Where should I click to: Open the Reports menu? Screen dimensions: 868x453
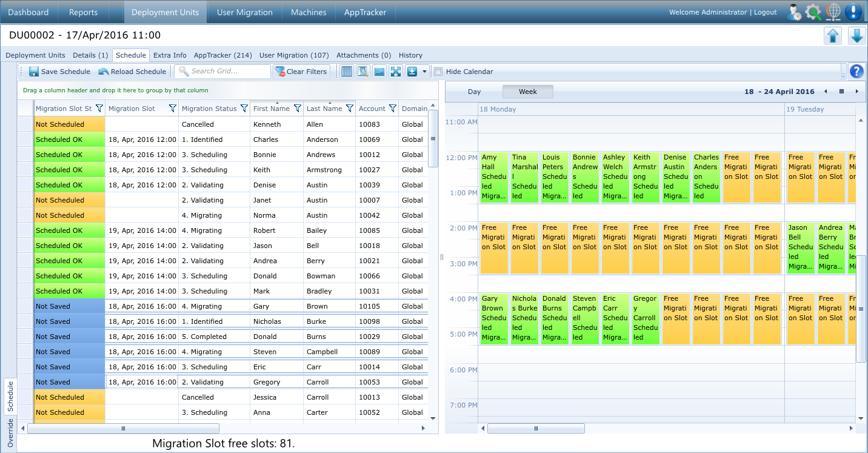[83, 12]
